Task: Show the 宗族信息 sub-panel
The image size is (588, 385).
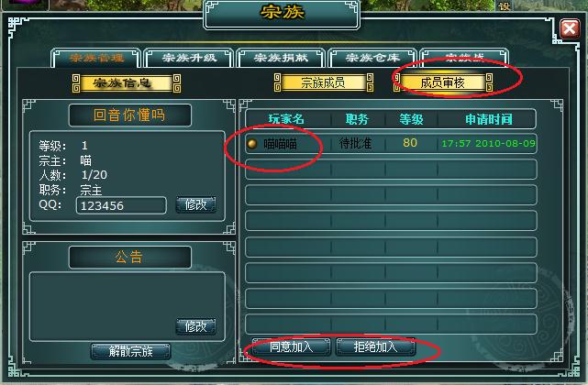Action: [x=127, y=82]
